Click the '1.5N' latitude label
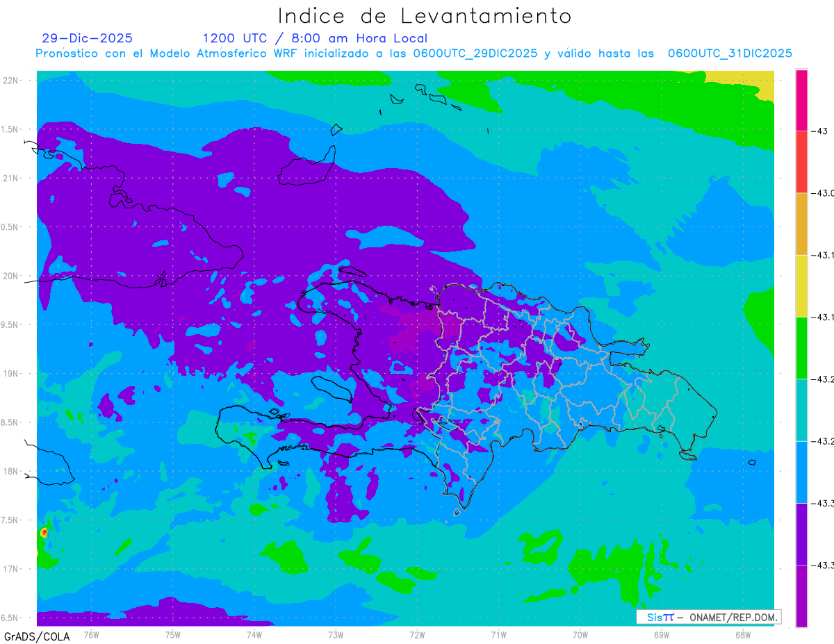 [11, 129]
